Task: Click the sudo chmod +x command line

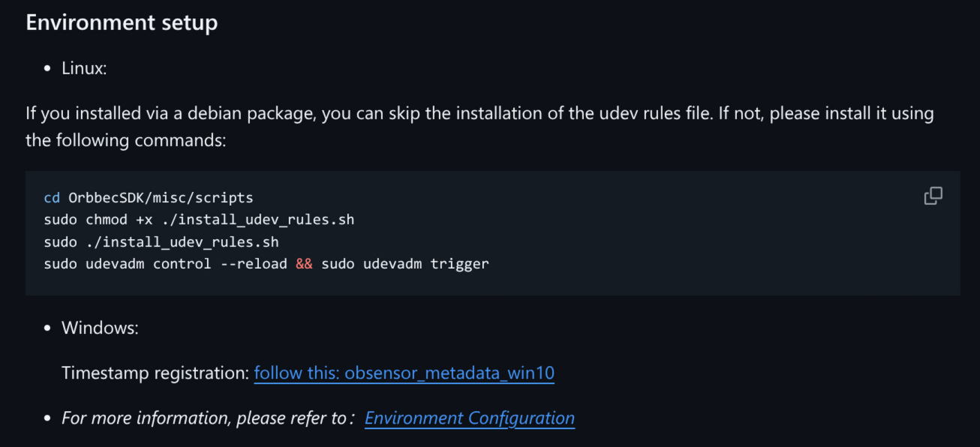Action: (199, 220)
